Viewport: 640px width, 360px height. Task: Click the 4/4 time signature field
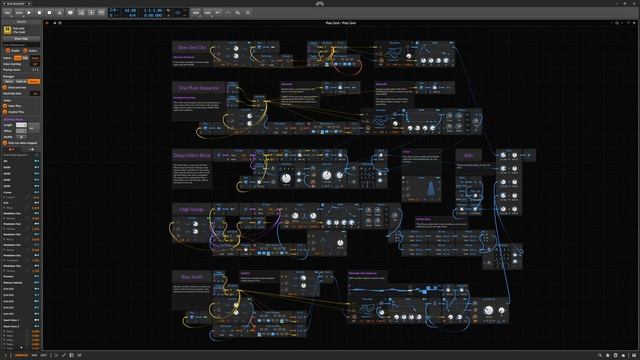[132, 15]
